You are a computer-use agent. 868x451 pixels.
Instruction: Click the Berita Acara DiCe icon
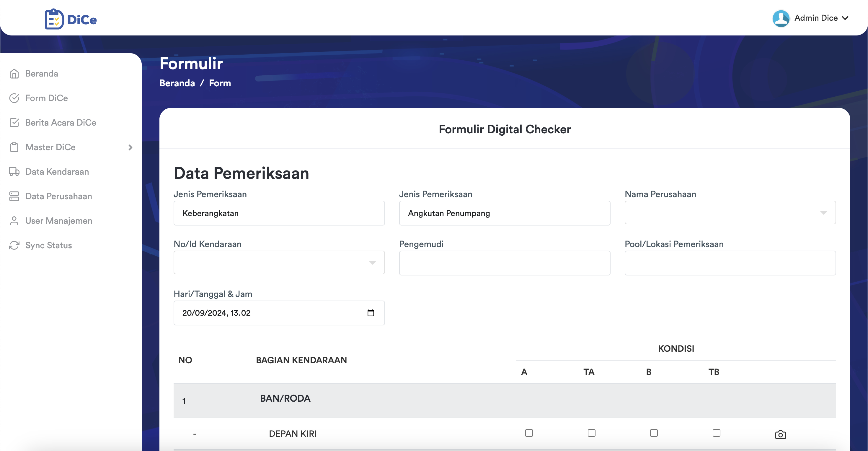[14, 122]
